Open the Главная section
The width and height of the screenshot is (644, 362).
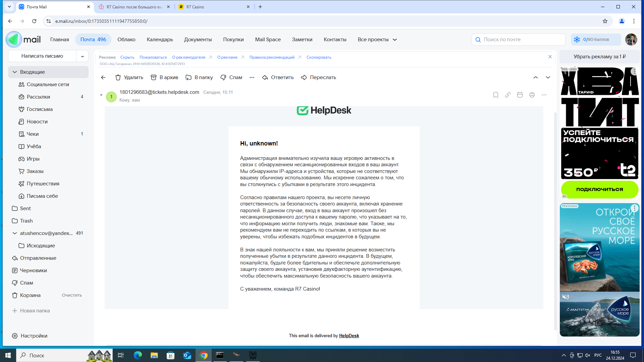[x=60, y=40]
